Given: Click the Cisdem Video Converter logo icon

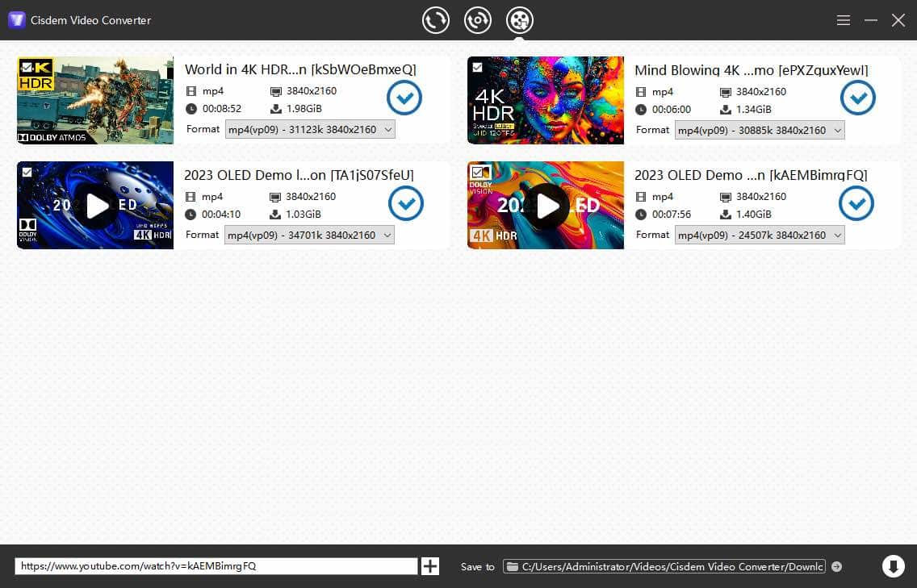Looking at the screenshot, I should tap(16, 20).
